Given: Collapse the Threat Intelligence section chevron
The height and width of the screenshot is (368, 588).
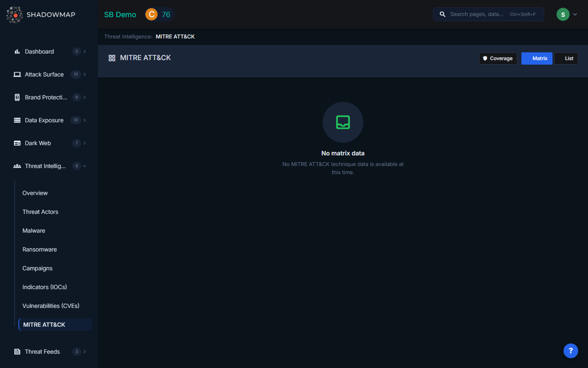Looking at the screenshot, I should (85, 166).
